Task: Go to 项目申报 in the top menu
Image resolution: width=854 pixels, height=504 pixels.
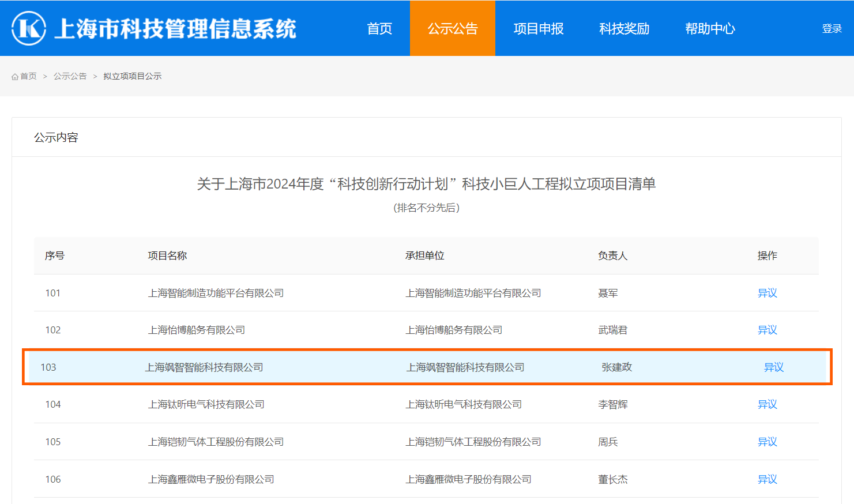Action: click(x=539, y=28)
